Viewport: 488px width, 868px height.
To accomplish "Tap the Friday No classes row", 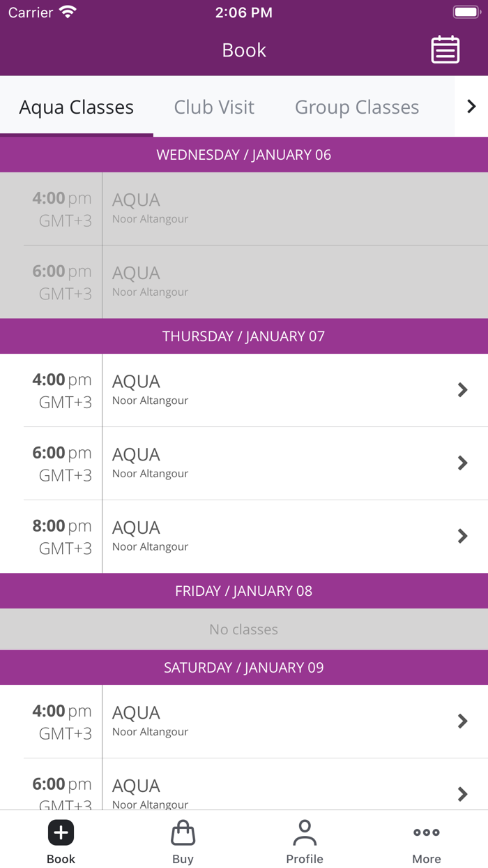I will [x=244, y=629].
